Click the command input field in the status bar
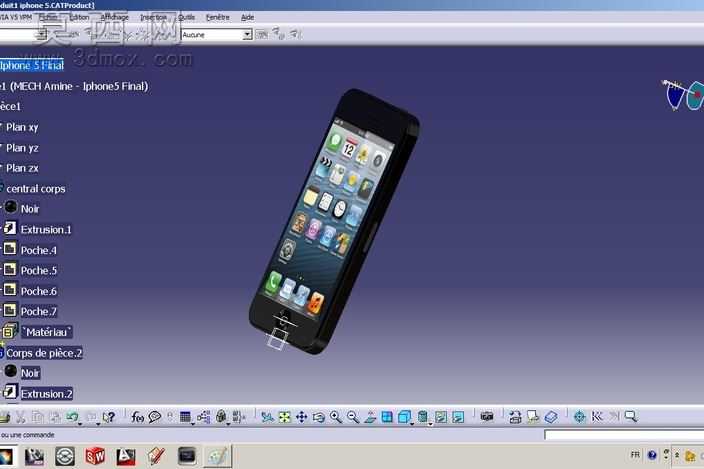The image size is (704, 469). coord(624,434)
